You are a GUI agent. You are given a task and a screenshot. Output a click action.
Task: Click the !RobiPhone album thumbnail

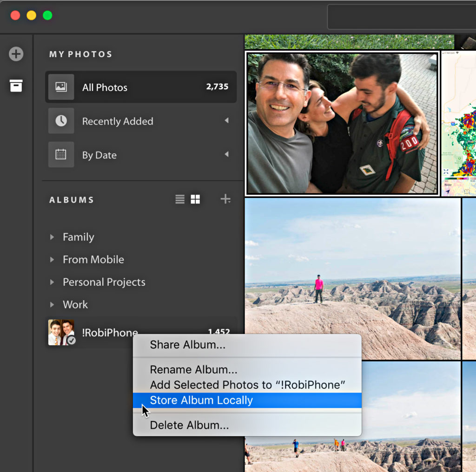pos(61,332)
